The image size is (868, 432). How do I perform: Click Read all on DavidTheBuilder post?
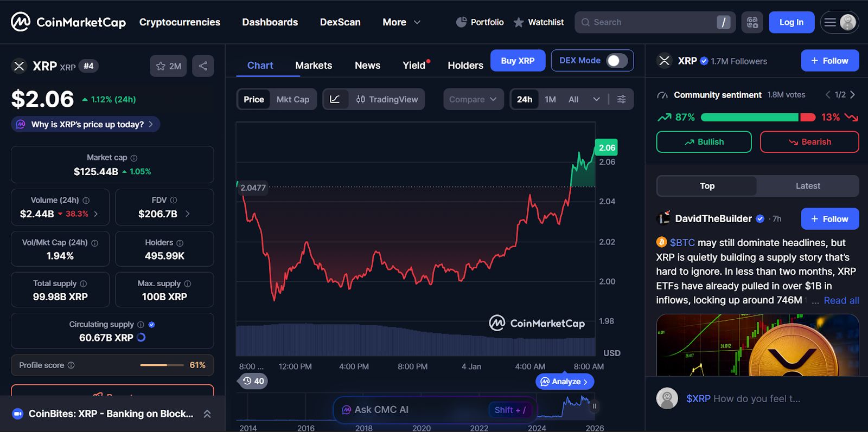click(x=841, y=300)
